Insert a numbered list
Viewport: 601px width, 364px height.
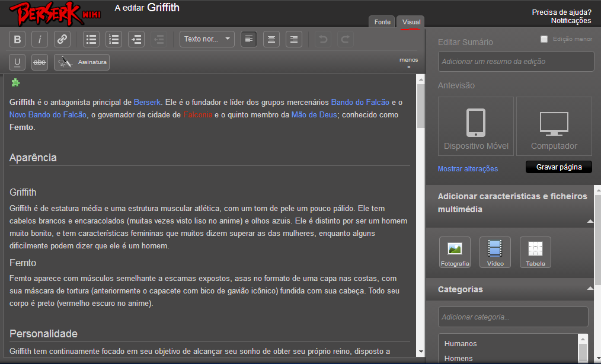pos(114,39)
